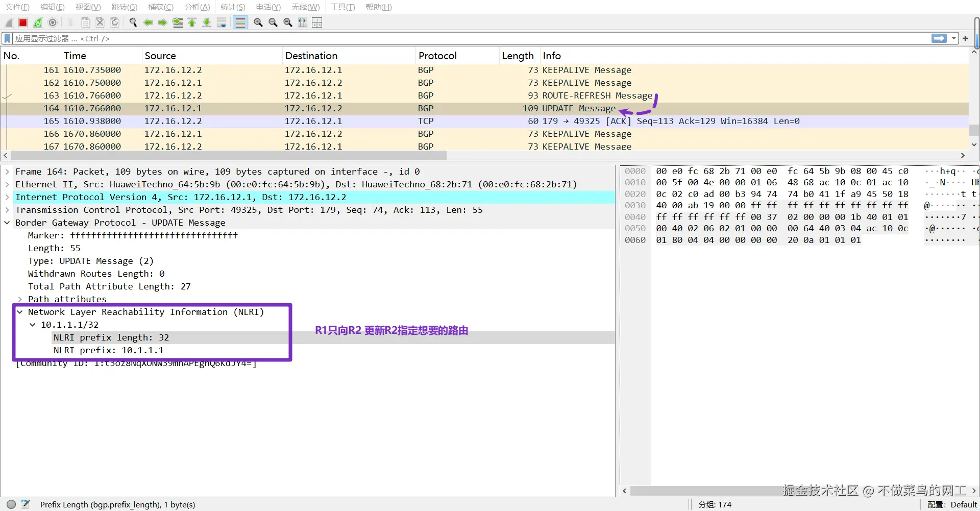Viewport: 980px width, 511px height.
Task: Open the 分析(A) menu
Action: (x=197, y=7)
